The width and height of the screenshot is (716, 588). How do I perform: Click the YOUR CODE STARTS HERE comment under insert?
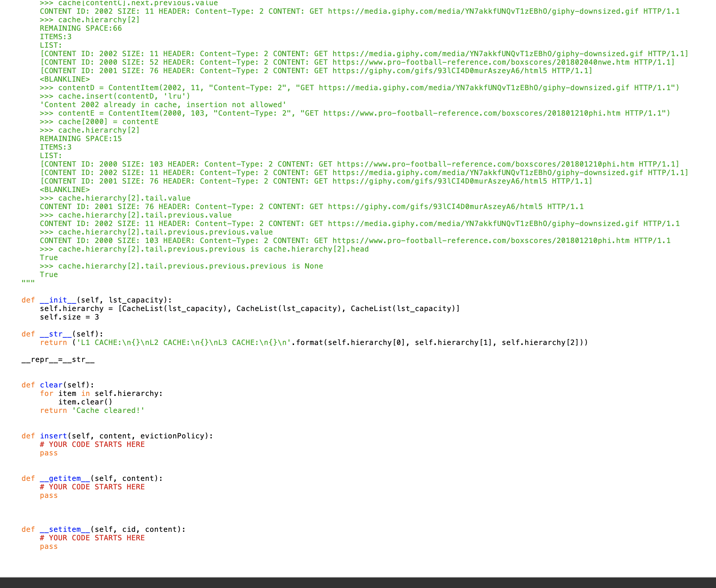point(92,444)
